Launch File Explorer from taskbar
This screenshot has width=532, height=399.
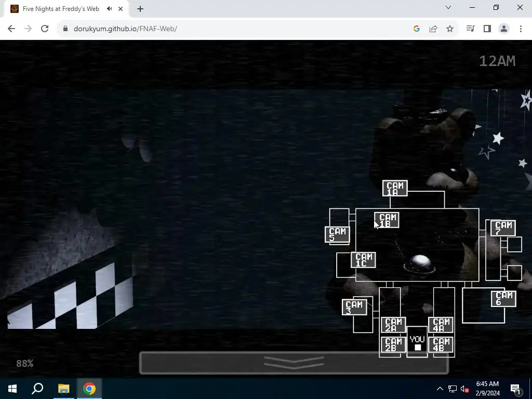(x=63, y=389)
